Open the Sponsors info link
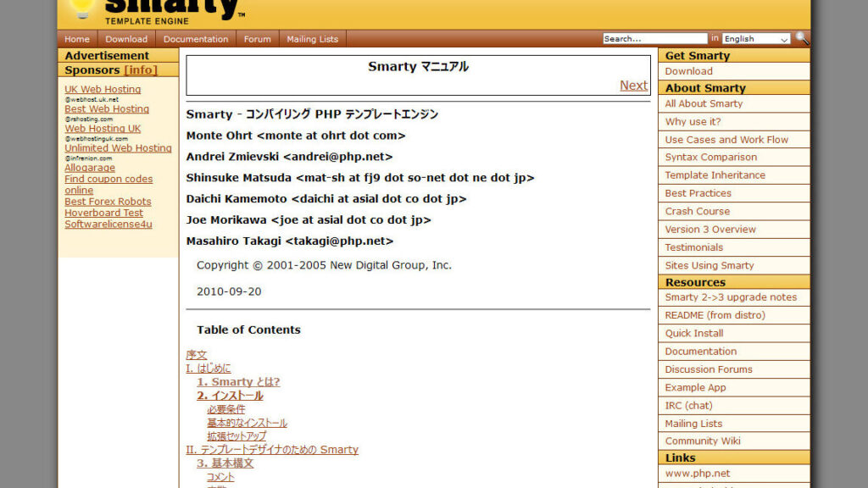868x488 pixels. (x=141, y=69)
